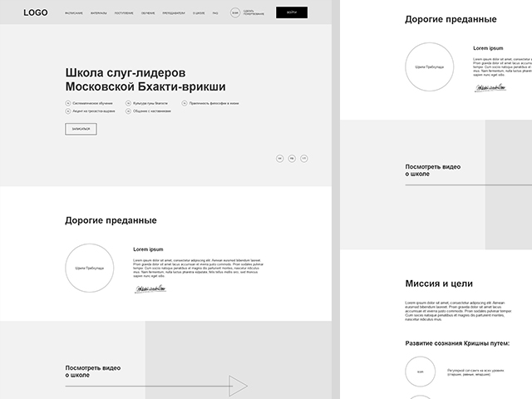532x399 pixels.
Task: Click Lorem ipsum subheading on right page
Action: (x=488, y=48)
